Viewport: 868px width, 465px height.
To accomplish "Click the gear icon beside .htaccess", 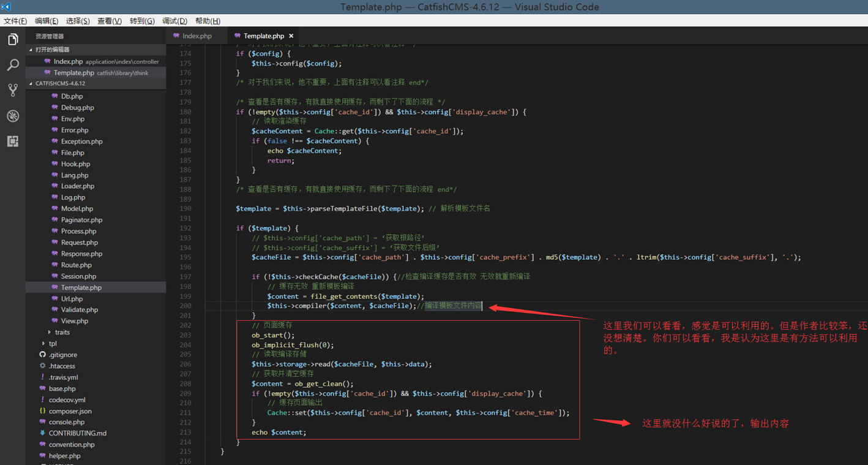I will [42, 366].
